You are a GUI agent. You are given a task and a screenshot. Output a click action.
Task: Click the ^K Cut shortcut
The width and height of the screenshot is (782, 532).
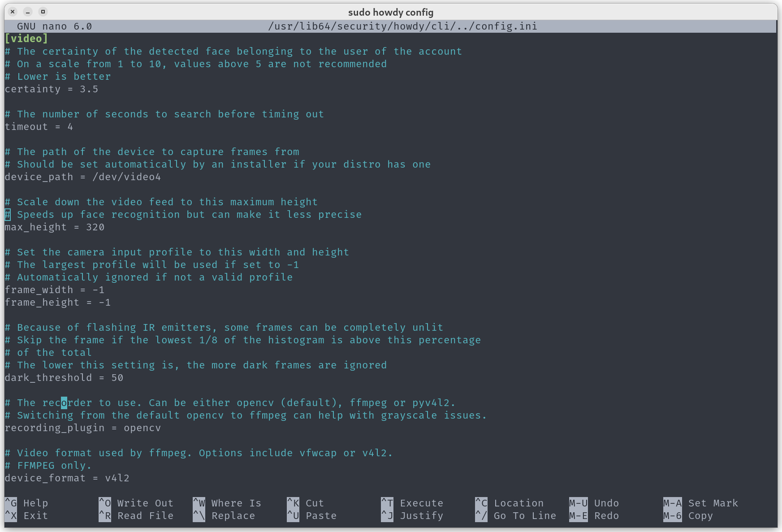(x=305, y=503)
